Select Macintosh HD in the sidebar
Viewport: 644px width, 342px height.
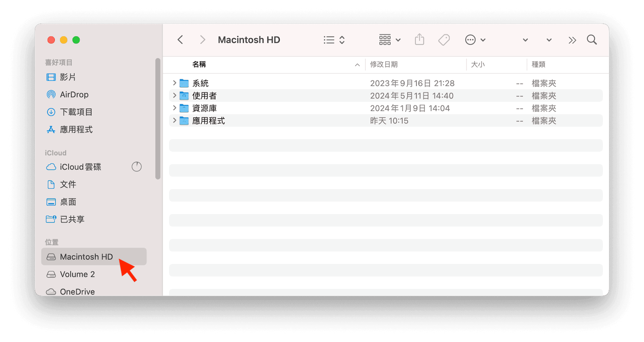pos(94,257)
